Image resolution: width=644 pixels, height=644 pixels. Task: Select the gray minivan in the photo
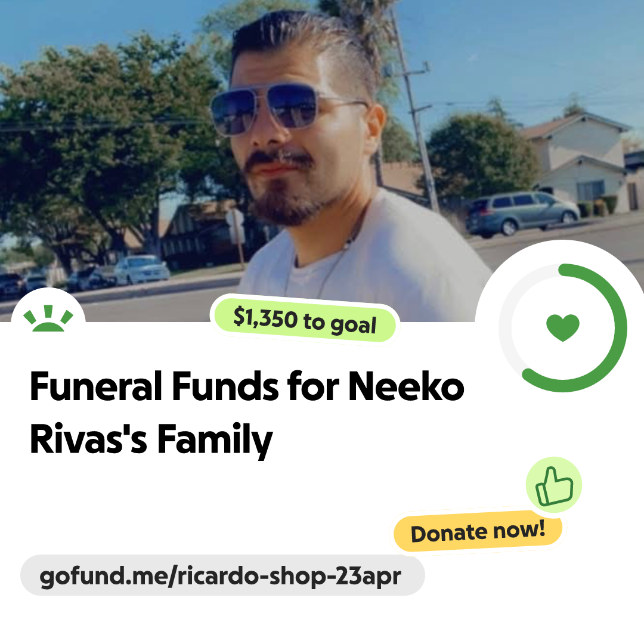coord(522,213)
